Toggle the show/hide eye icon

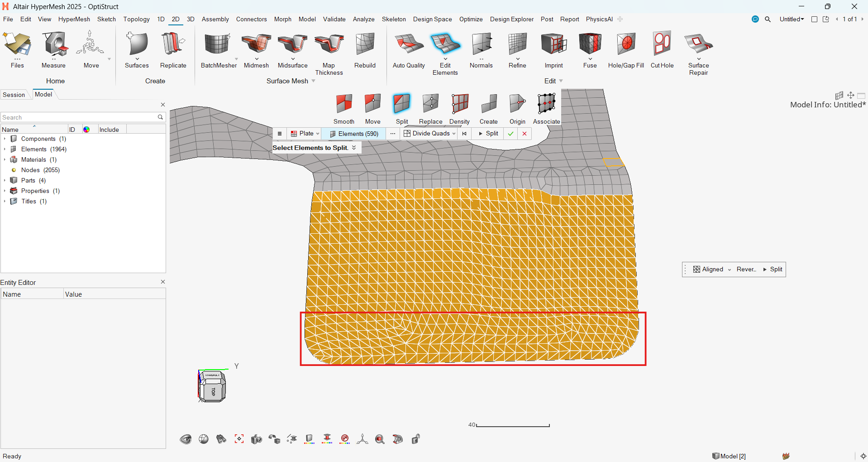[x=186, y=439]
